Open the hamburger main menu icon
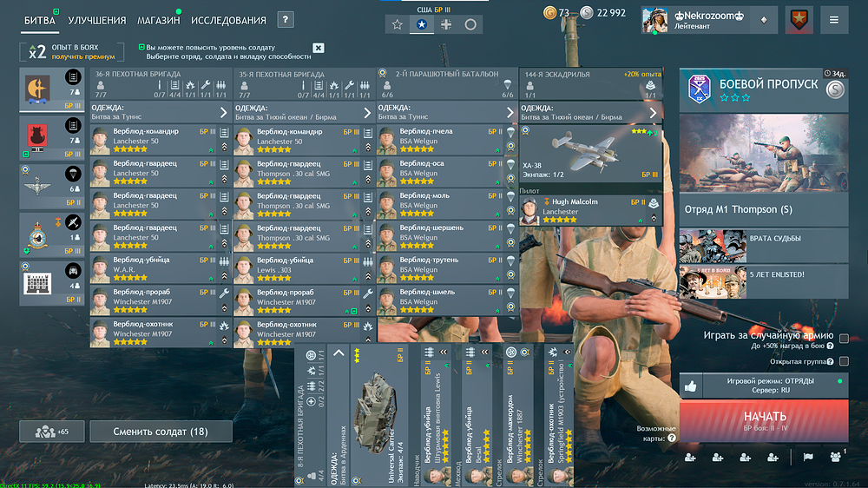The image size is (868, 488). [x=834, y=19]
